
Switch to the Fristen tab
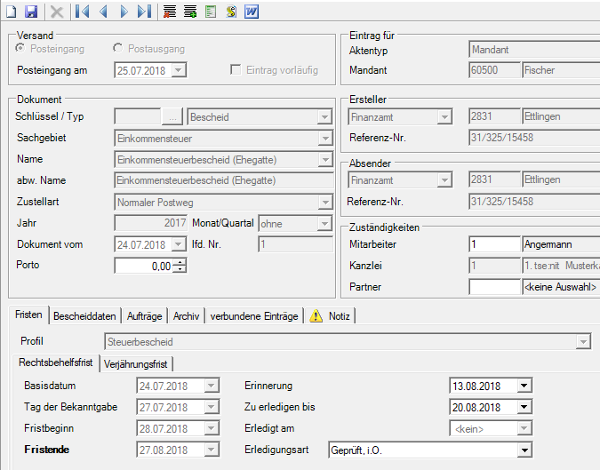(x=29, y=315)
